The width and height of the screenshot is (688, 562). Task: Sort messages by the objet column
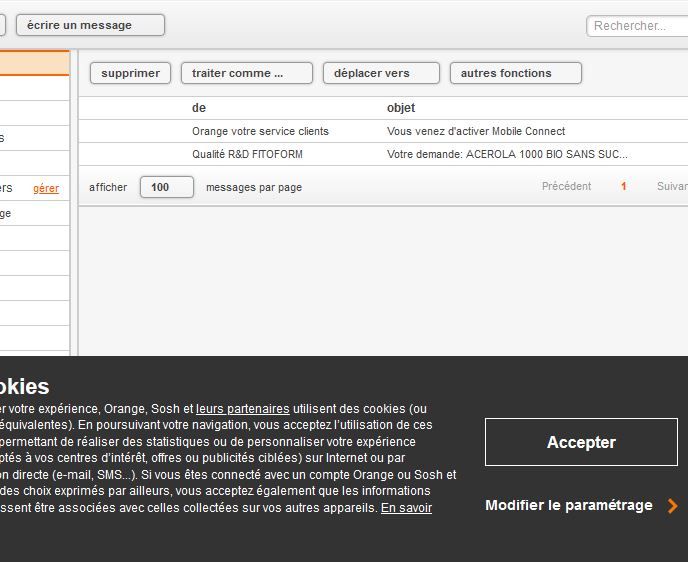point(400,108)
